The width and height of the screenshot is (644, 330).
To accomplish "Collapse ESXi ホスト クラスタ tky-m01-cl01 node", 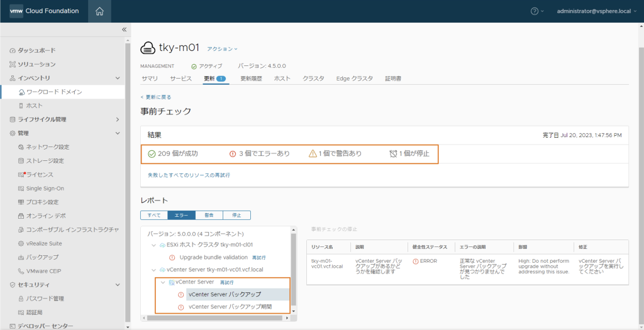I will pyautogui.click(x=153, y=245).
